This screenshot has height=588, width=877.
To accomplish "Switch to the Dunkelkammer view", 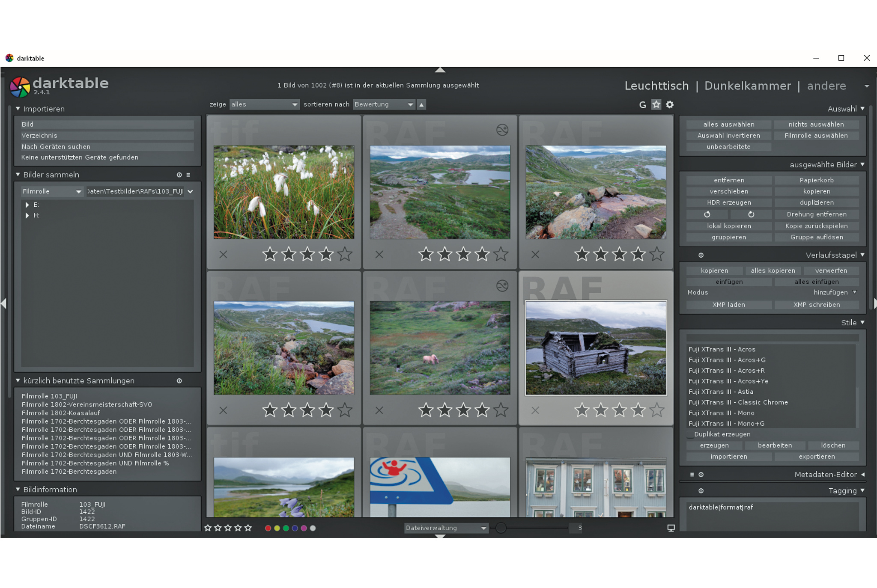I will point(747,86).
